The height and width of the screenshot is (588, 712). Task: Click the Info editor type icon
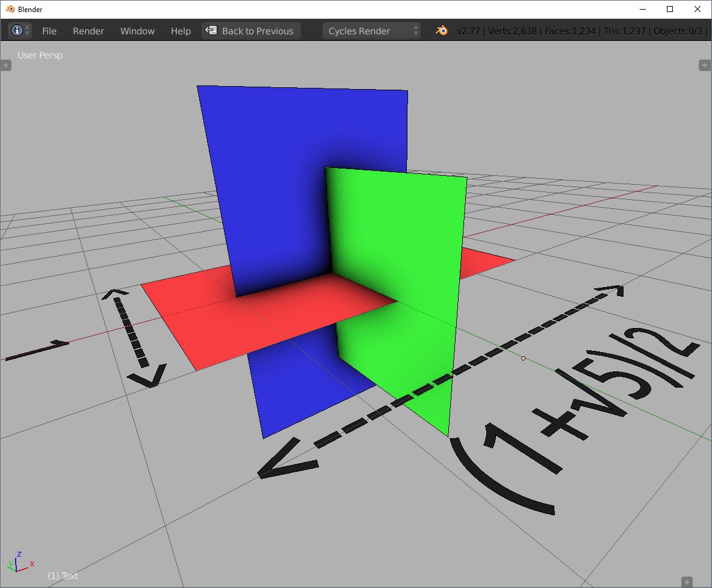[x=17, y=31]
